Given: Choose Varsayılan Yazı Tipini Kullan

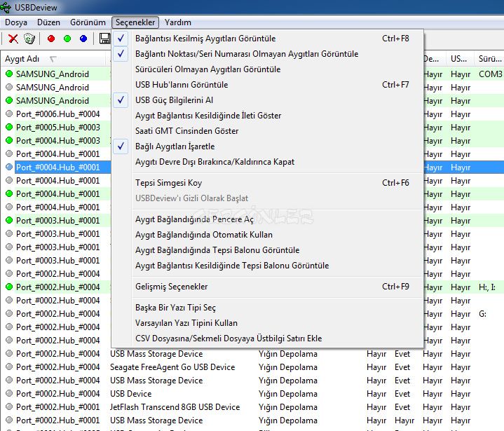Looking at the screenshot, I should [268, 323].
